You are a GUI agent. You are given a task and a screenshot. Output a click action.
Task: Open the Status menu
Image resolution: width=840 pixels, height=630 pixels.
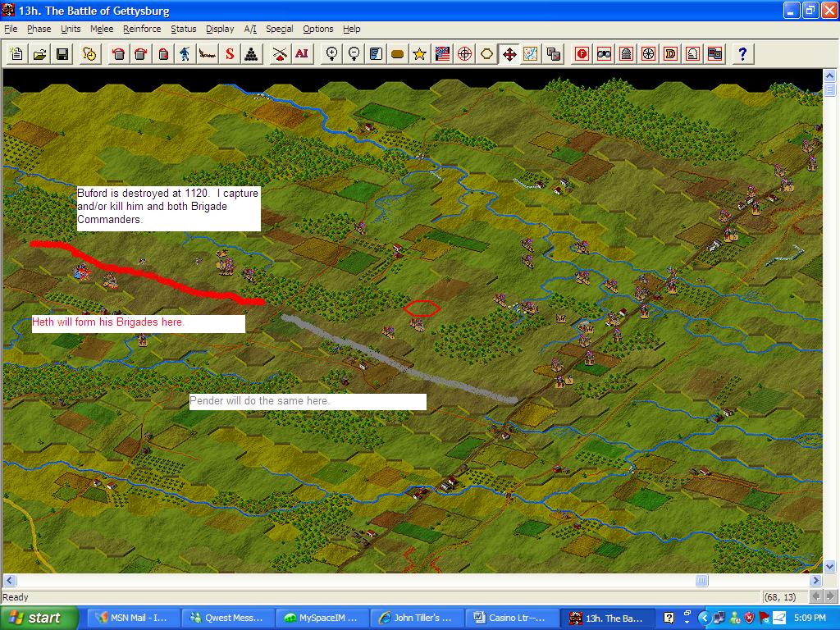point(183,29)
